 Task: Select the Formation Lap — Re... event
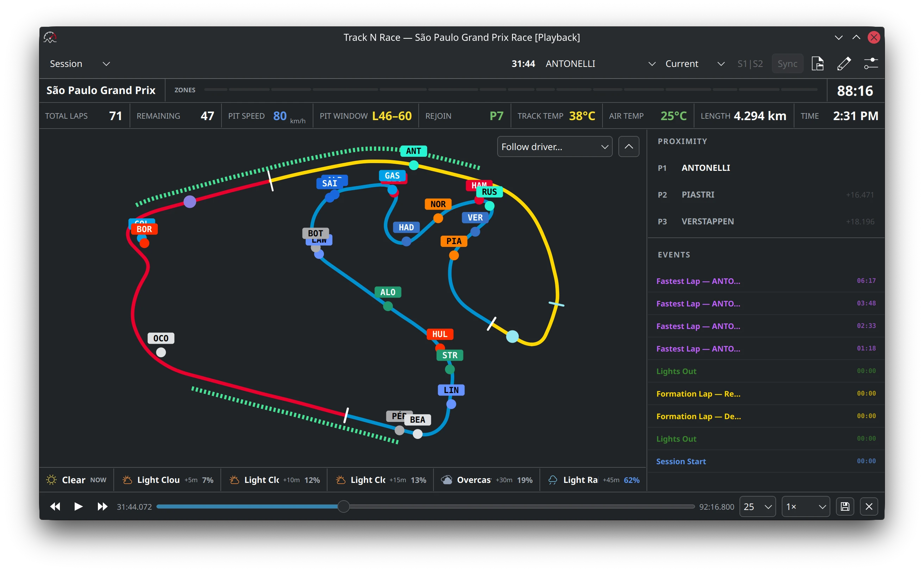point(766,393)
